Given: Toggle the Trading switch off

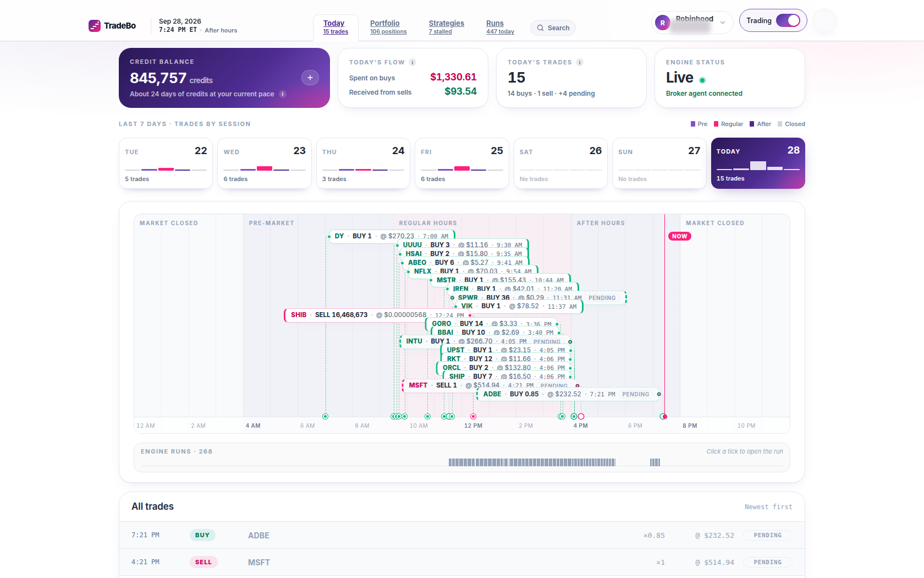Looking at the screenshot, I should point(788,20).
